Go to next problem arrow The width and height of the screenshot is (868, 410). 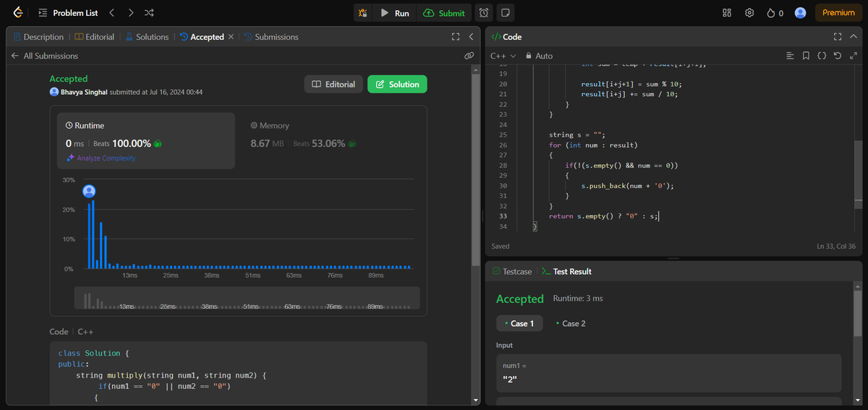pyautogui.click(x=130, y=13)
